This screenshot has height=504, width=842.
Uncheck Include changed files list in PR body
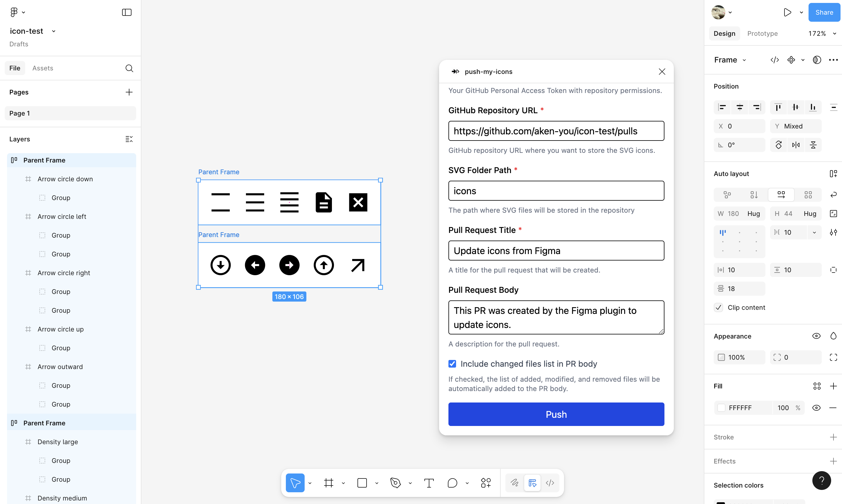pos(452,364)
